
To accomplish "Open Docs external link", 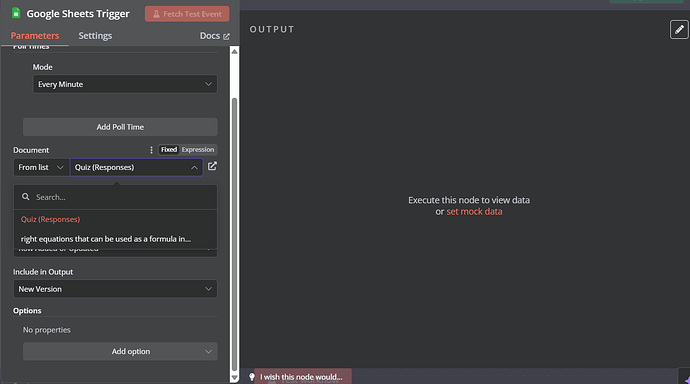I will coord(215,36).
